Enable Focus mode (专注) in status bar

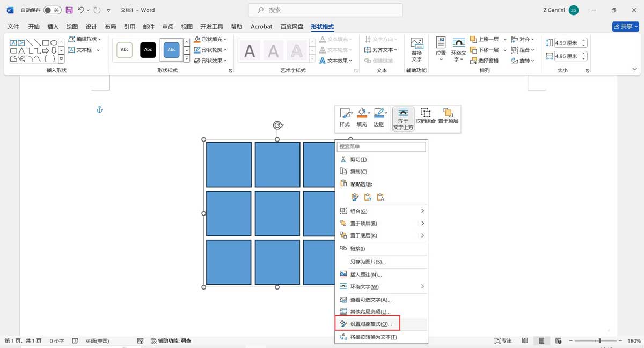pyautogui.click(x=502, y=340)
